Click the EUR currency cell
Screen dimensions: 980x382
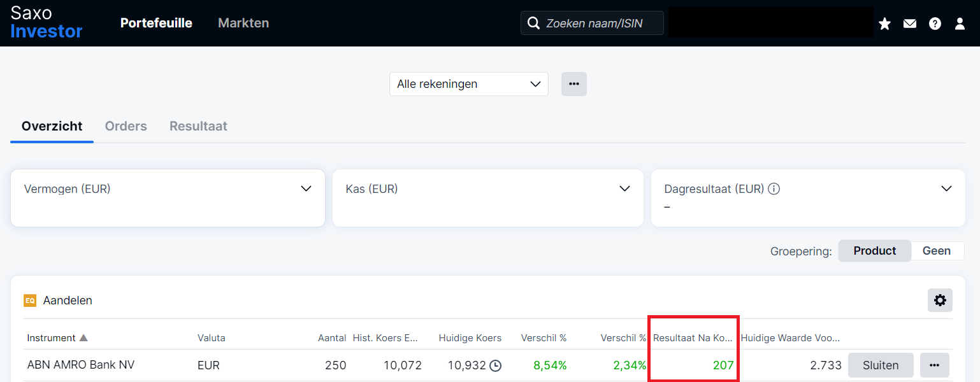pyautogui.click(x=208, y=365)
